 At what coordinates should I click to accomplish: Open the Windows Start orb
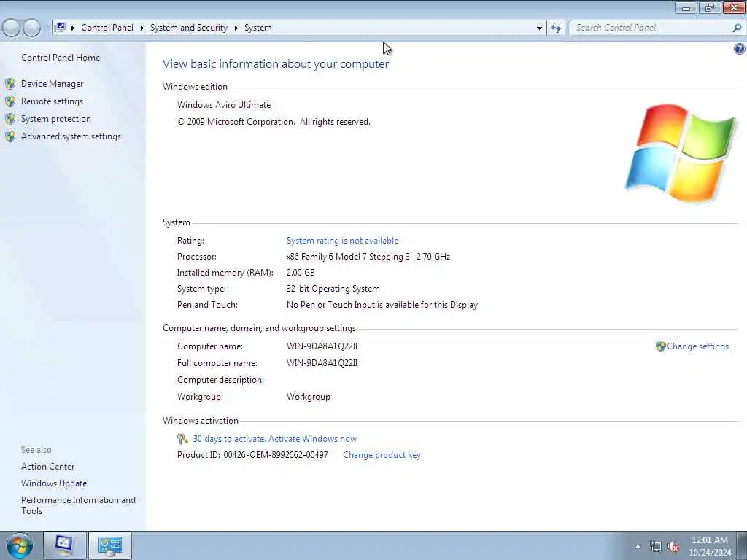click(20, 545)
